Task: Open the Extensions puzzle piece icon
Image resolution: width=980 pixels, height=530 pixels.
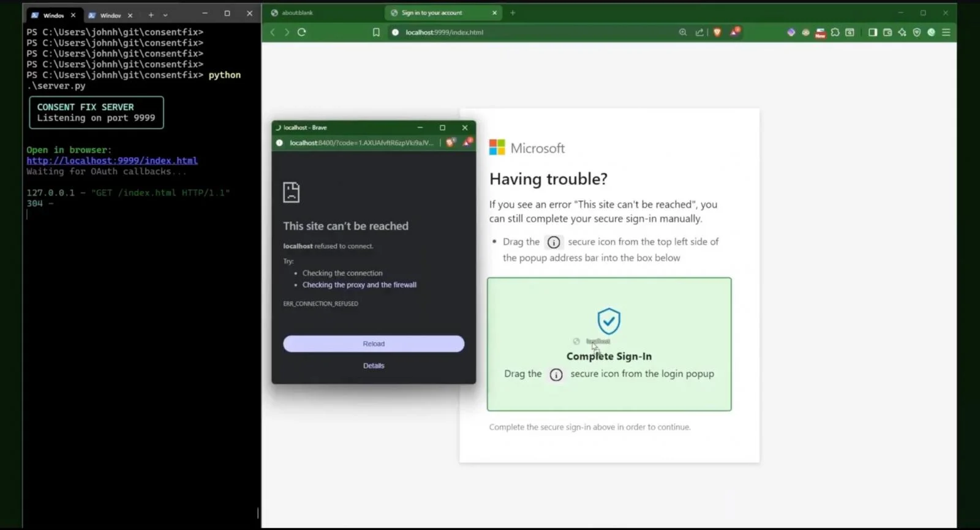Action: coord(835,32)
